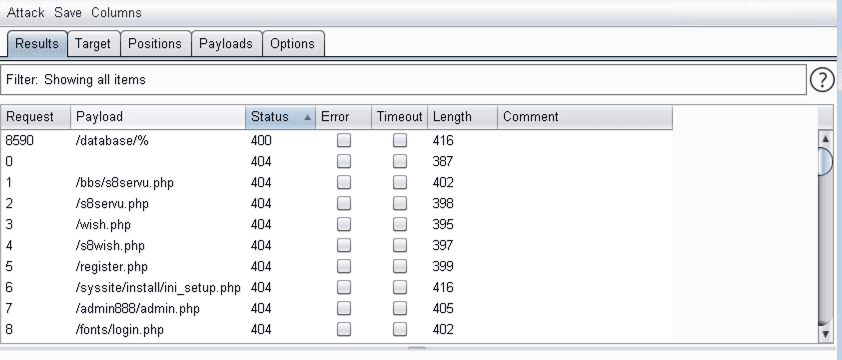The width and height of the screenshot is (842, 360).
Task: Tick the Error checkbox for request 8590
Action: [344, 140]
